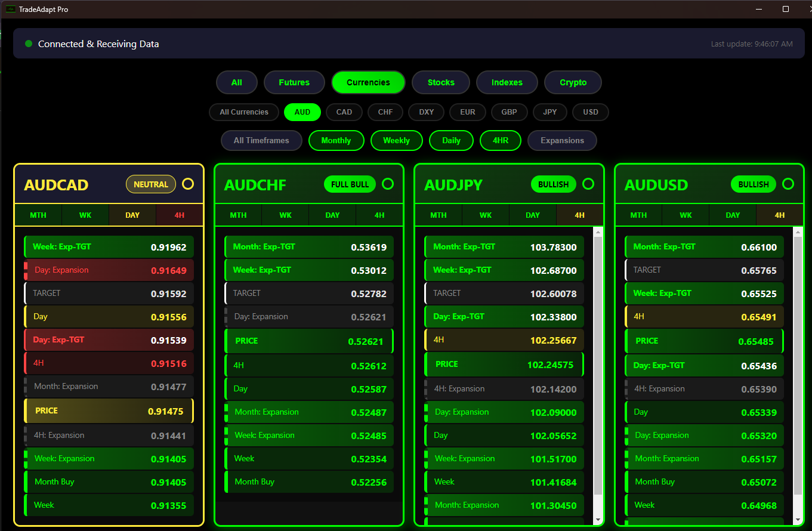Toggle the 4HR timeframe filter
Viewport: 812px width, 531px height.
[500, 140]
